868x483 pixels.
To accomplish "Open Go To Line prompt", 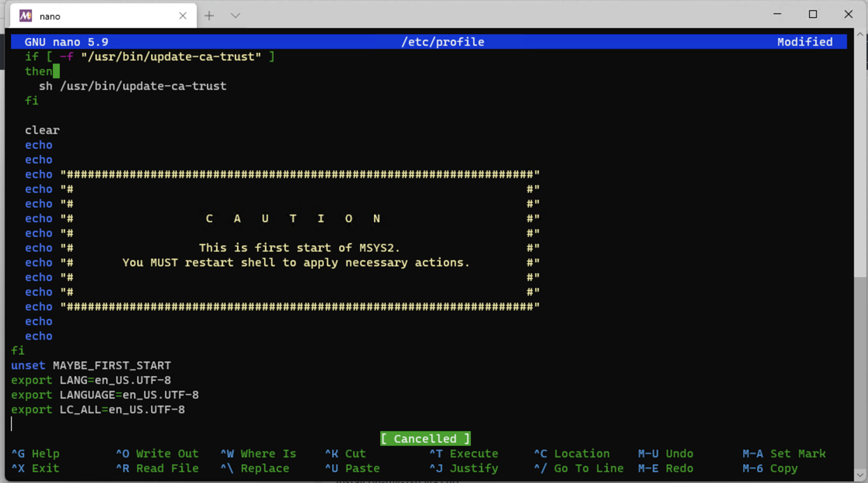I will [x=579, y=468].
